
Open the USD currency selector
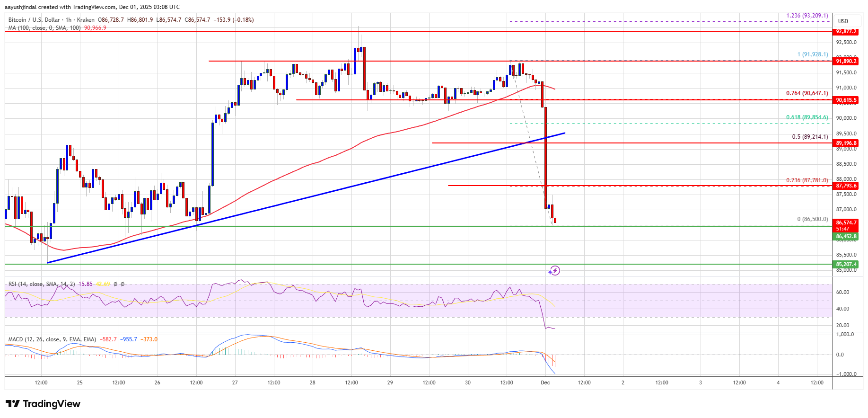click(843, 21)
